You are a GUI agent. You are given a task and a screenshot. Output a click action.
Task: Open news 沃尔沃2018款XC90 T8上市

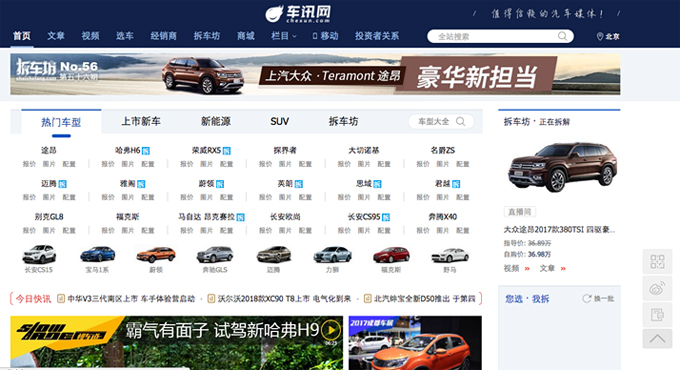tap(284, 299)
